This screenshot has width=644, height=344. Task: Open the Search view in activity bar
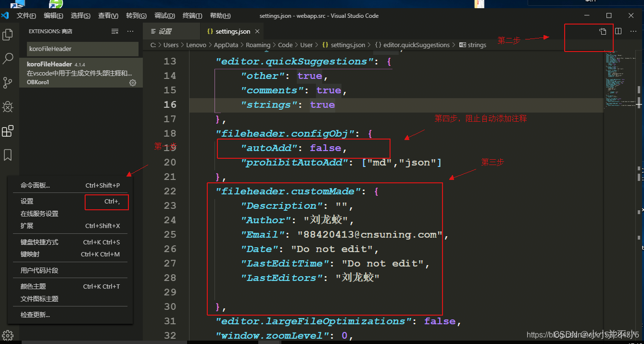(8, 59)
